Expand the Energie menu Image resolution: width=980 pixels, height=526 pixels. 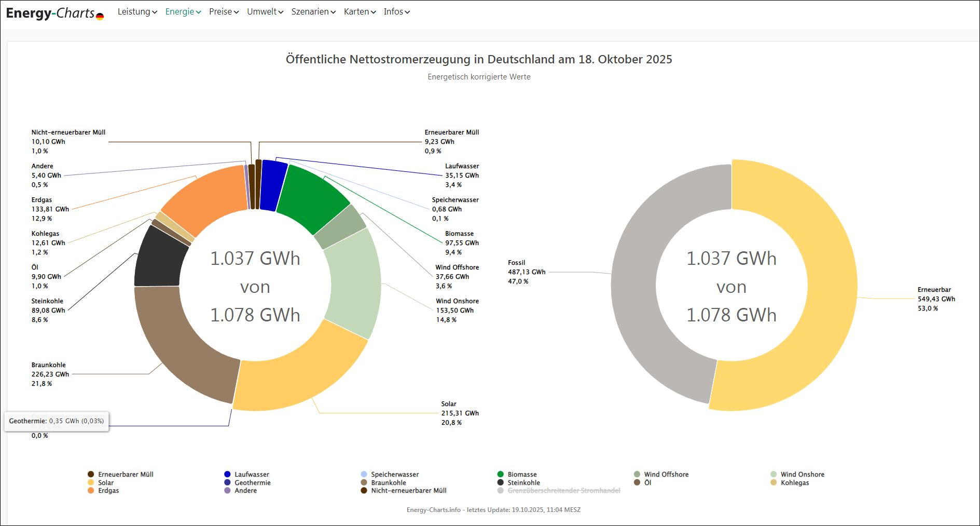(x=183, y=11)
